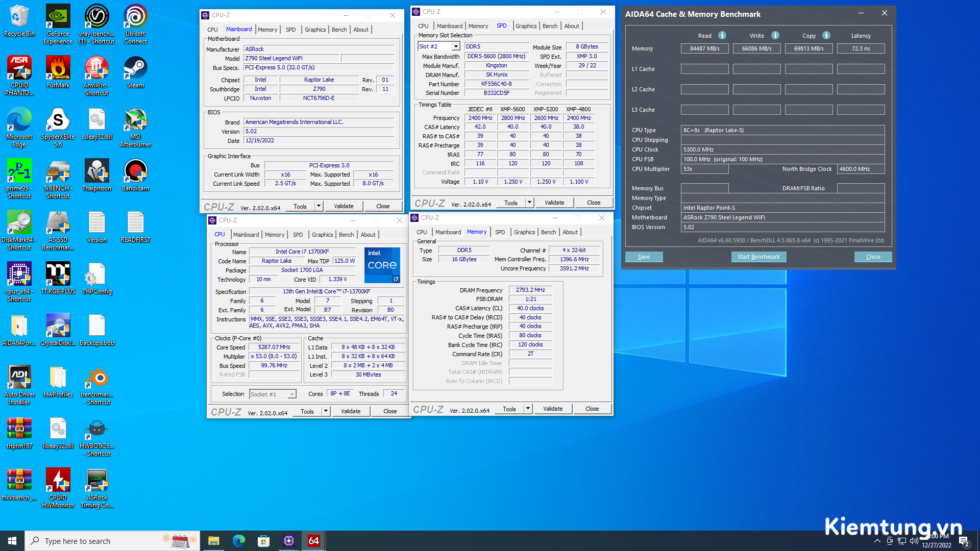The image size is (980, 551).
Task: Select the CPUID HWMonitor desktop icon
Action: point(58,488)
